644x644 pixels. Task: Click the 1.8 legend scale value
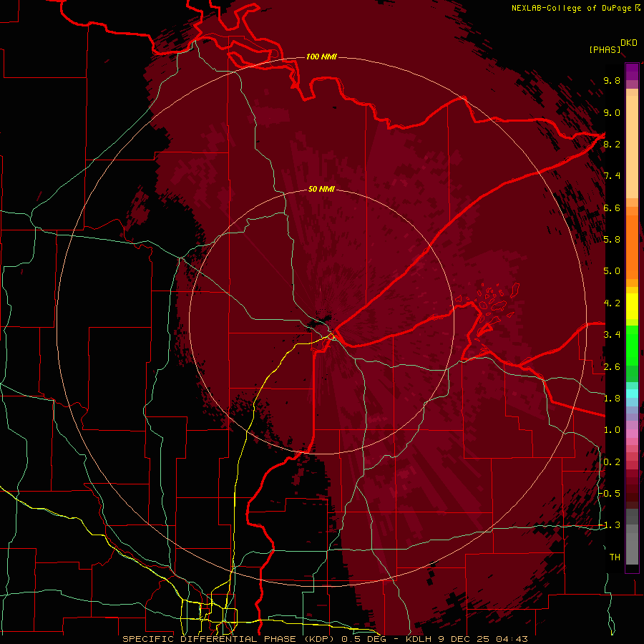612,399
